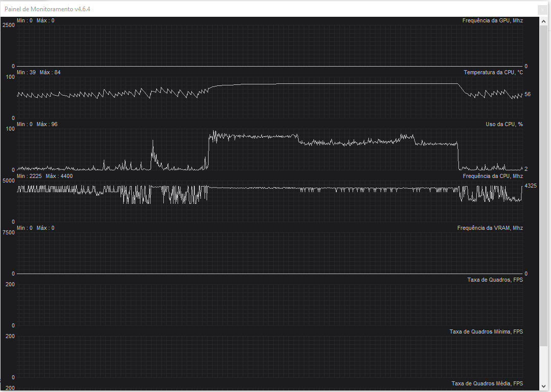The width and height of the screenshot is (551, 392).
Task: Click the Painel de Monitoramento v4.6.4 title
Action: click(x=47, y=9)
